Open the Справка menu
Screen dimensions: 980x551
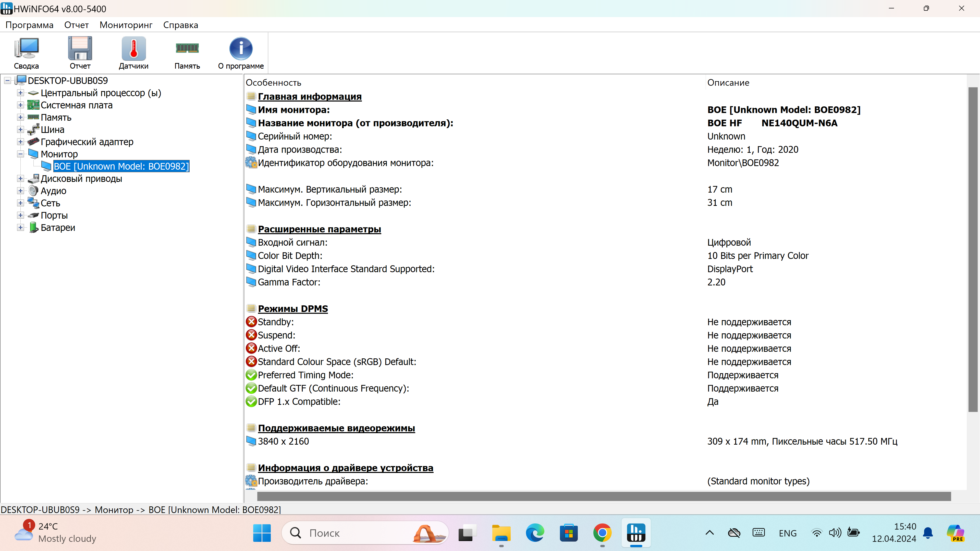point(180,25)
